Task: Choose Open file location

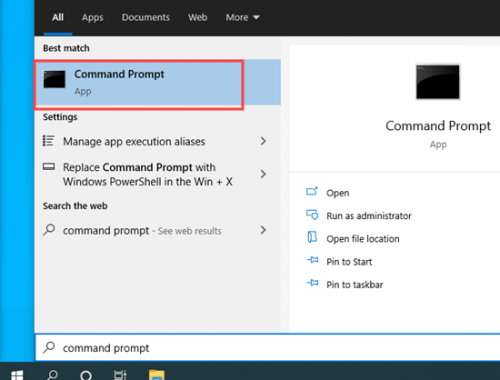Action: coord(363,239)
